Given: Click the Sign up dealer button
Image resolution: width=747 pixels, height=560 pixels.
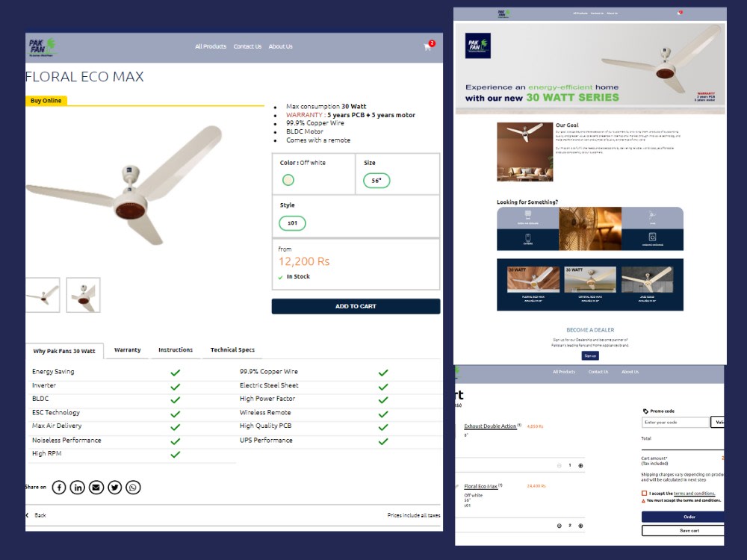Looking at the screenshot, I should point(590,355).
